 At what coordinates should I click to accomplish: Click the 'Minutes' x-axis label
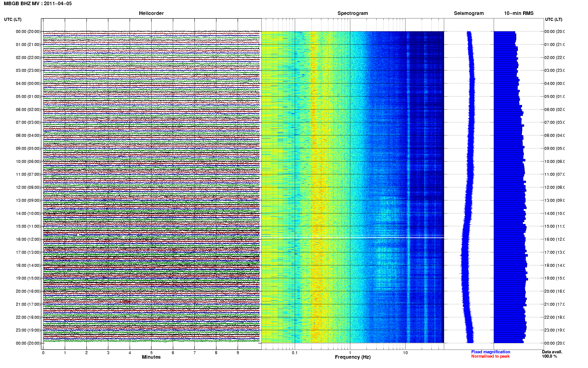point(151,357)
